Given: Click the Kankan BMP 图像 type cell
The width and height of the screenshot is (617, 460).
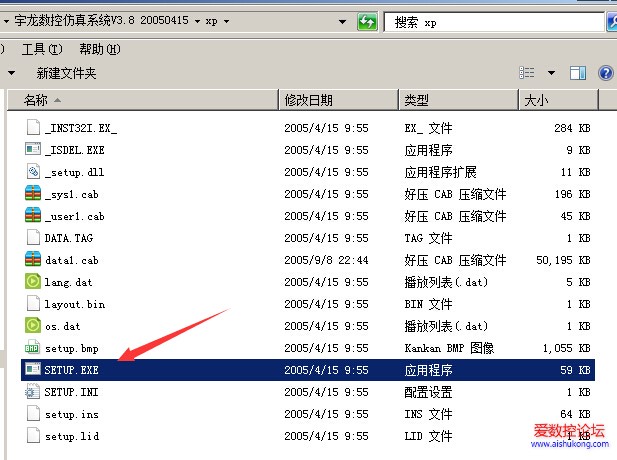Looking at the screenshot, I should [x=449, y=348].
